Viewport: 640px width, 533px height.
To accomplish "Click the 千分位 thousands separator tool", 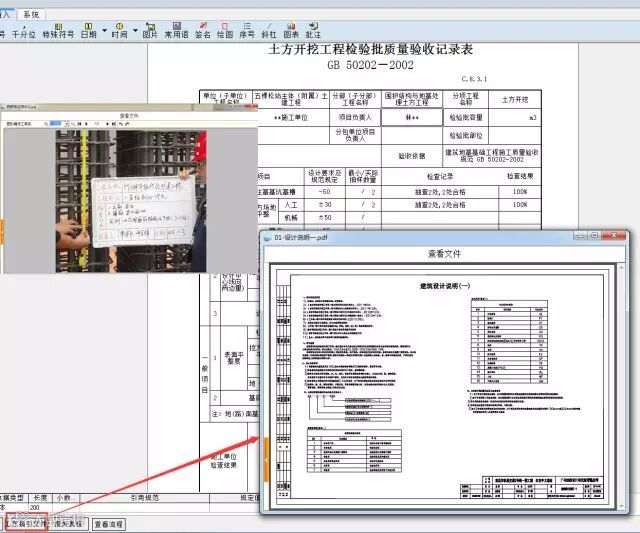I will click(24, 31).
